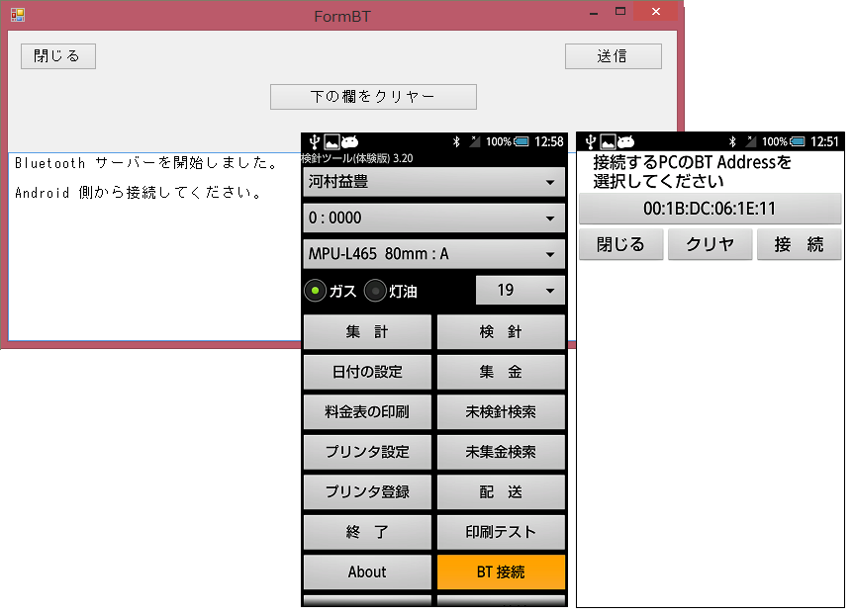Click the 検針ツール(体験版) 3.20 title text
This screenshot has height=616, width=853.
[x=357, y=158]
